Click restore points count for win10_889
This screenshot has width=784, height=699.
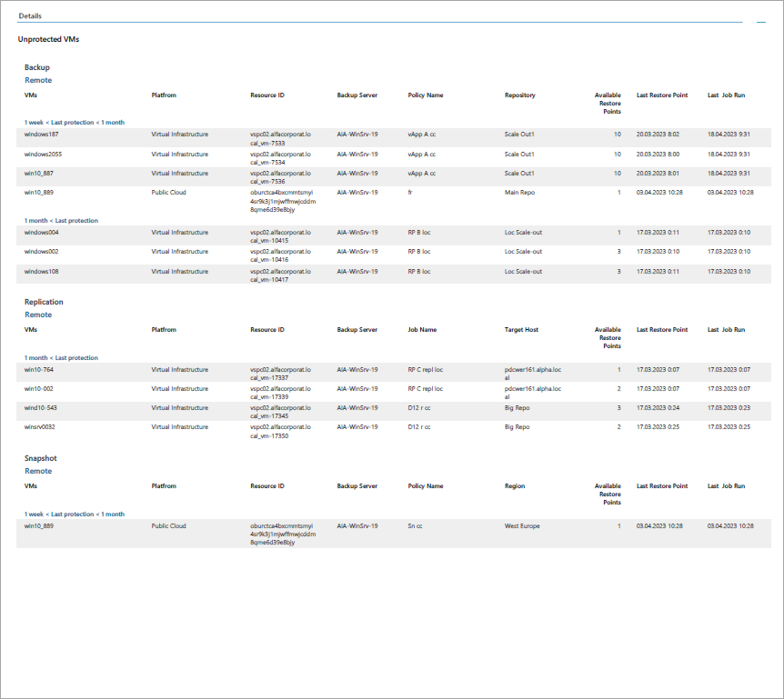click(618, 193)
